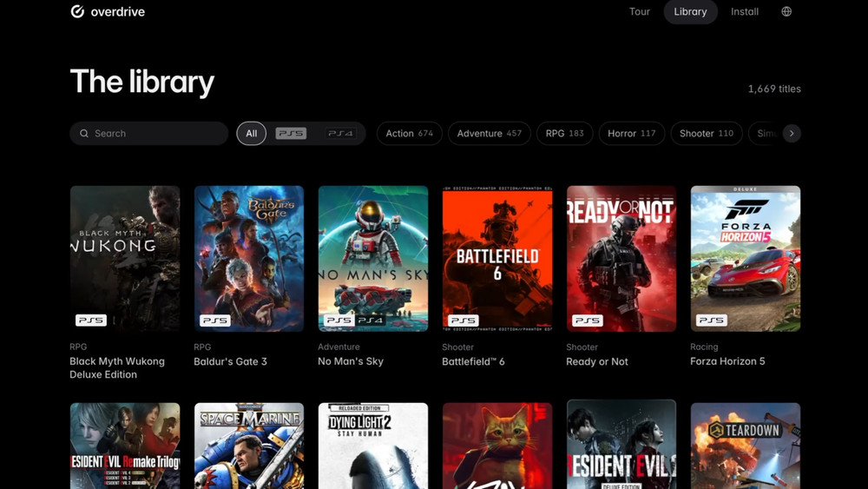868x489 pixels.
Task: Filter by PS4 platform icon
Action: pos(340,134)
